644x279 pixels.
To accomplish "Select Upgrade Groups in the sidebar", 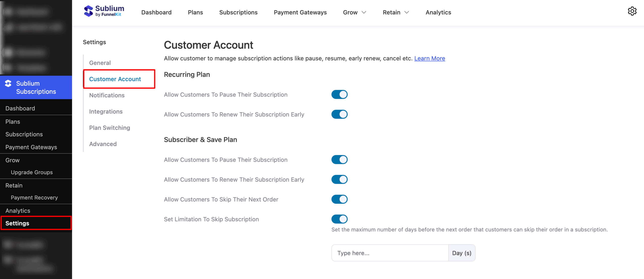I will tap(32, 172).
